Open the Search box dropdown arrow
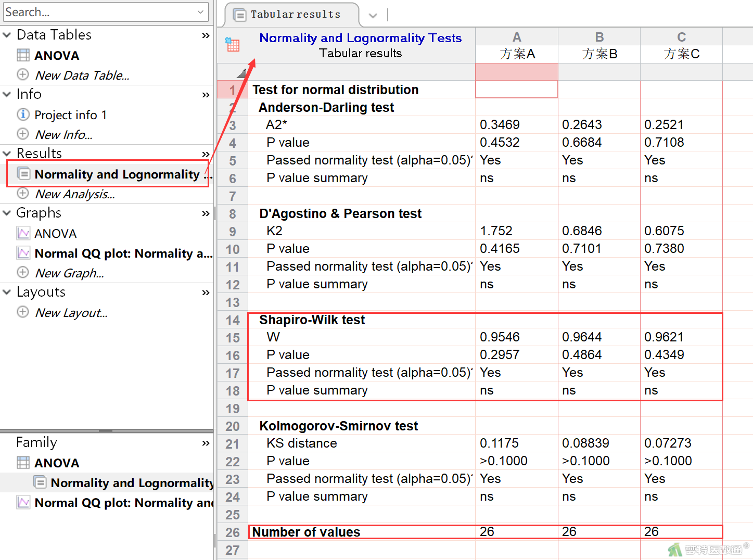Image resolution: width=753 pixels, height=560 pixels. tap(200, 12)
